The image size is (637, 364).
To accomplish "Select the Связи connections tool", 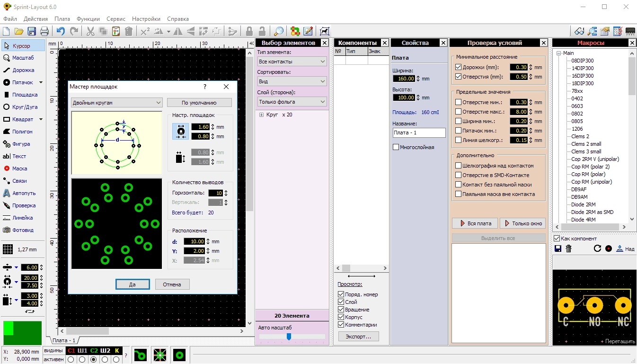I will [23, 181].
